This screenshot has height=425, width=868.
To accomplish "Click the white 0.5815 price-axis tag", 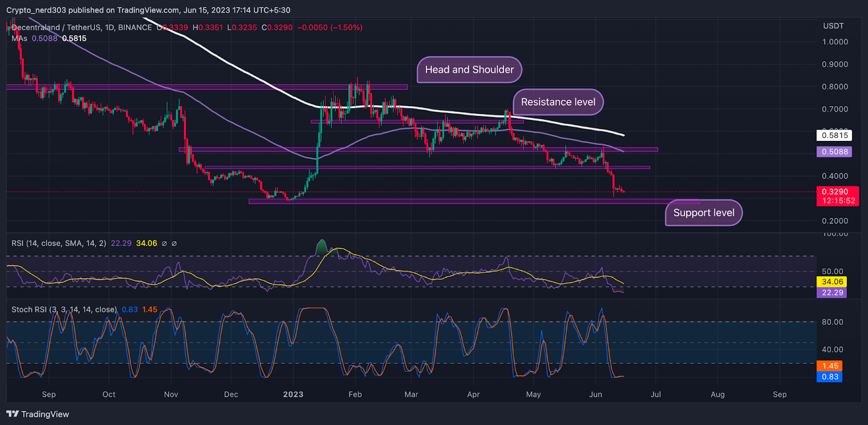I will [834, 136].
